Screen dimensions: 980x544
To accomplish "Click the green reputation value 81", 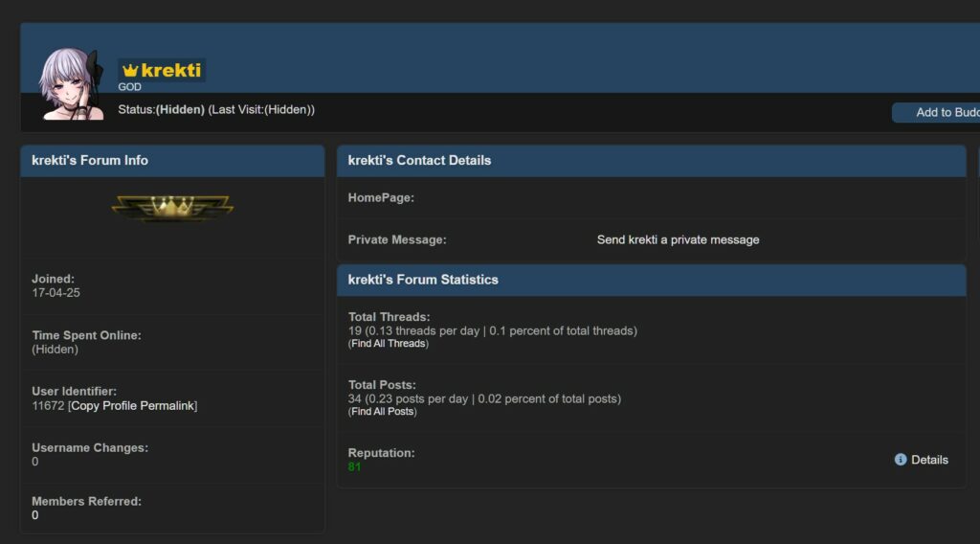I will (355, 467).
